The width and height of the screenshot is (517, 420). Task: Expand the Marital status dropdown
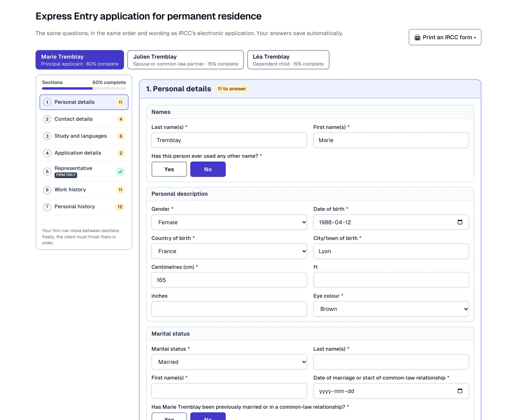tap(229, 362)
